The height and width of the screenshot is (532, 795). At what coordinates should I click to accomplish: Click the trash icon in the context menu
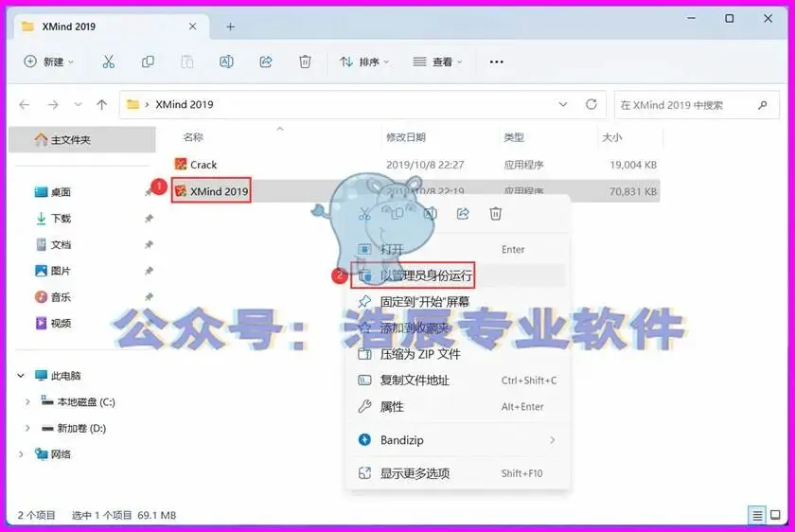[495, 214]
